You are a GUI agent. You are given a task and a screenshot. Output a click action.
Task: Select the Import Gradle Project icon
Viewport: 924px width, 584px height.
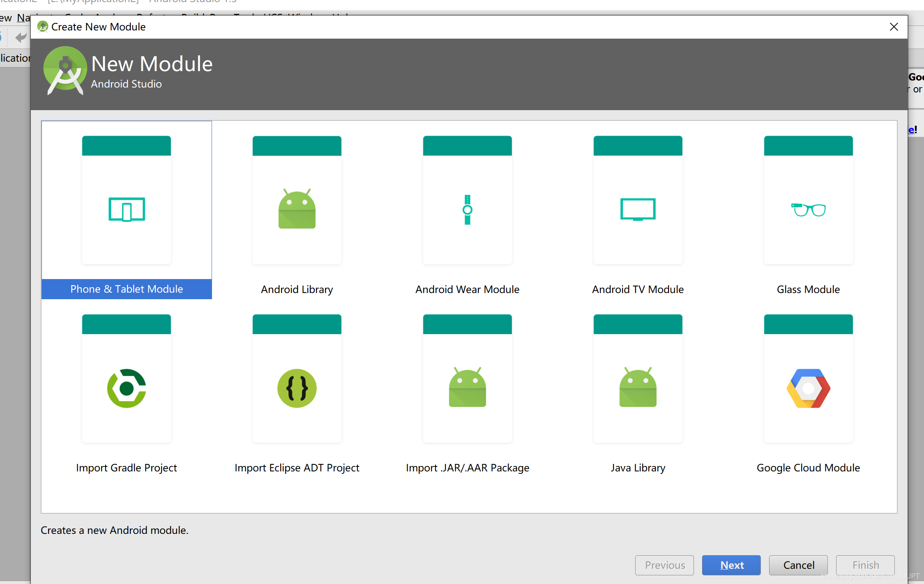127,388
